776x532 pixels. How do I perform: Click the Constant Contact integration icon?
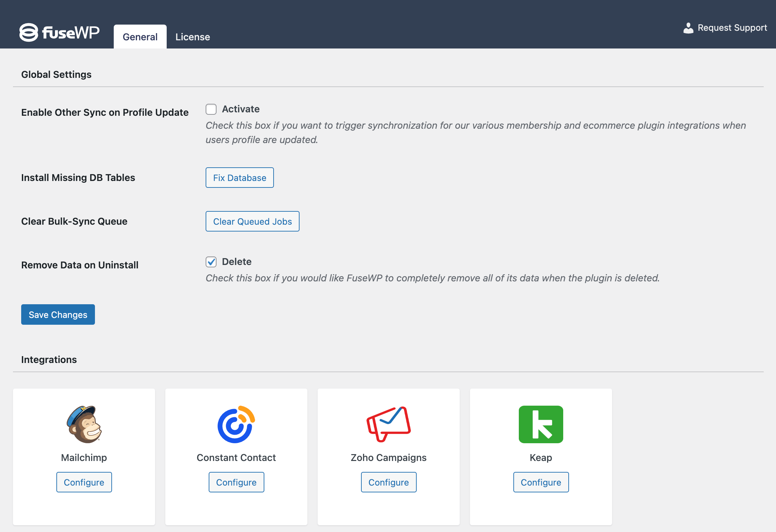click(236, 423)
